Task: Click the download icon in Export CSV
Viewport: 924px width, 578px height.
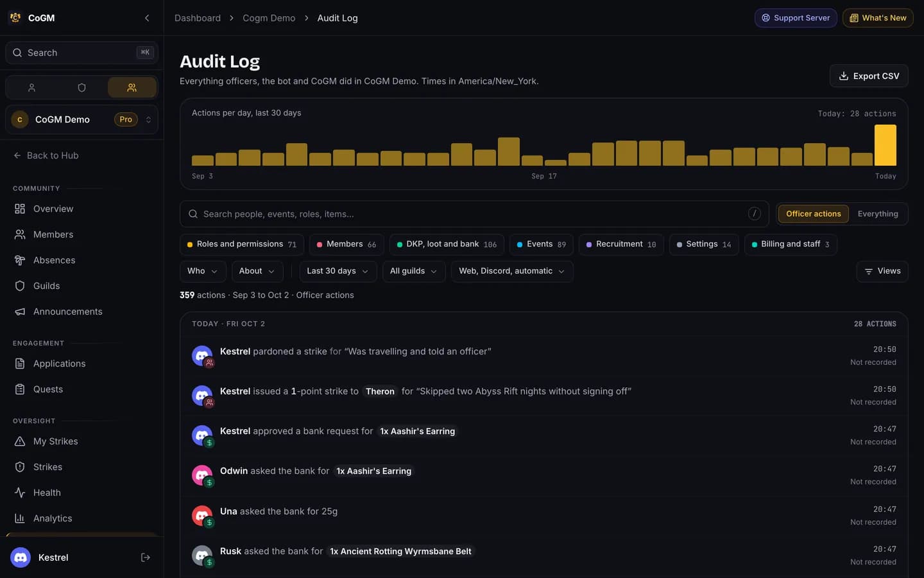Action: click(844, 76)
